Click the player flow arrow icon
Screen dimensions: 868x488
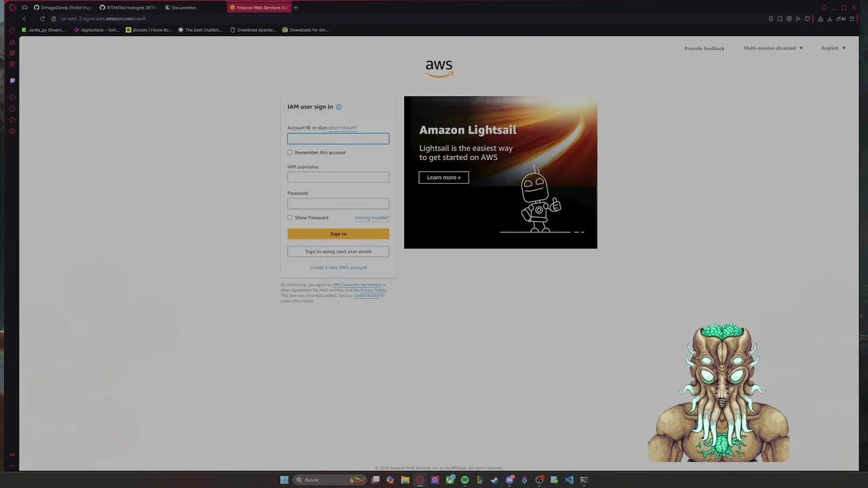798,18
